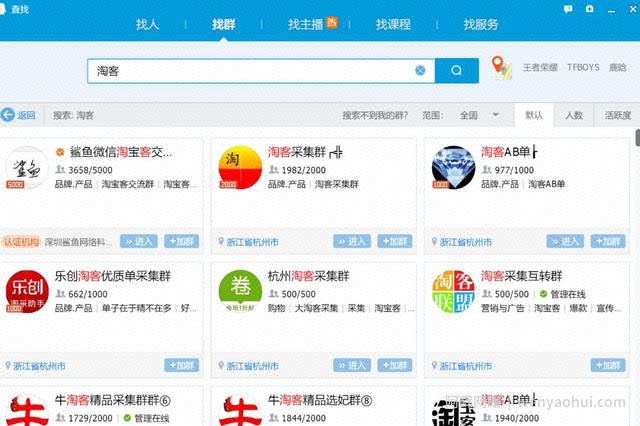Click the blue magnifier search button
Viewport: 640px width, 426px height.
(457, 71)
